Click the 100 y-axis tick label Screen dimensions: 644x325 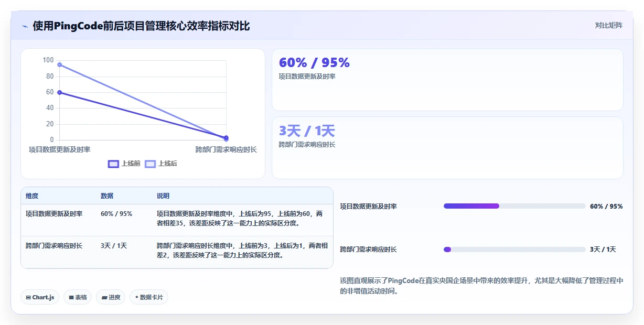[48, 60]
